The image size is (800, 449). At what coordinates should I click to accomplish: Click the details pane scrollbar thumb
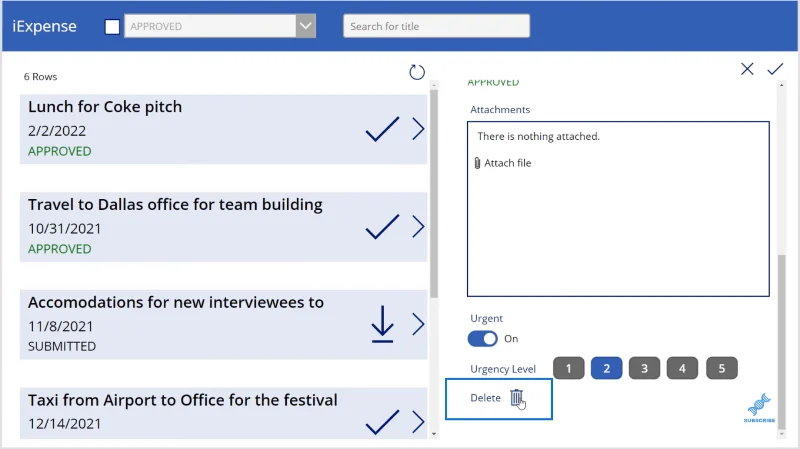pyautogui.click(x=781, y=341)
